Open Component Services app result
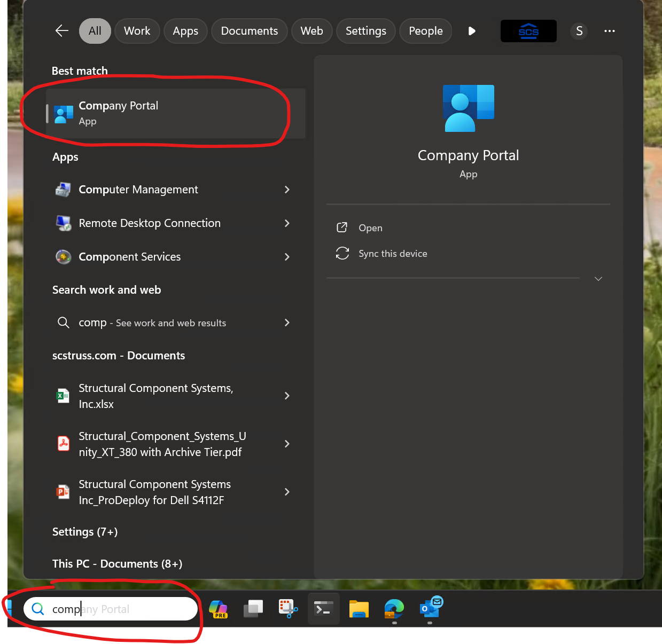The image size is (662, 644). click(x=176, y=257)
